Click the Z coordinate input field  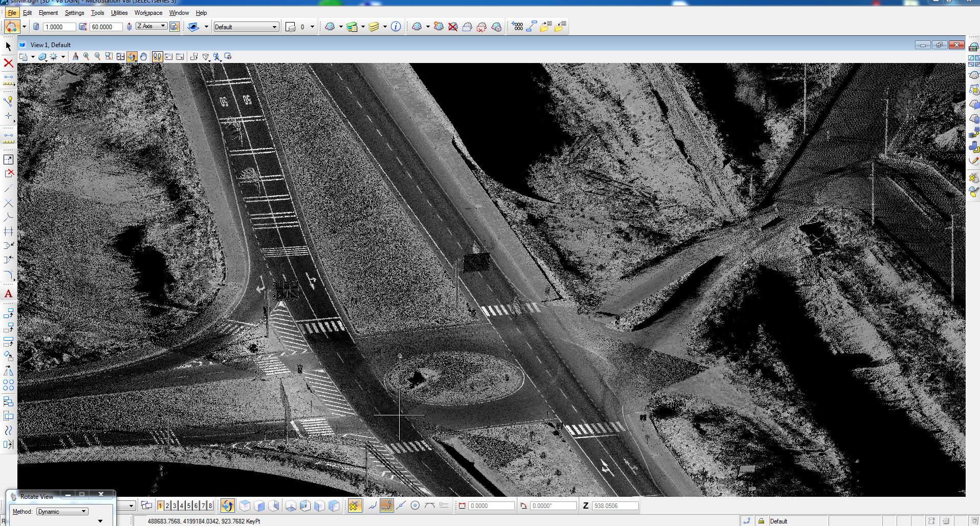click(615, 506)
